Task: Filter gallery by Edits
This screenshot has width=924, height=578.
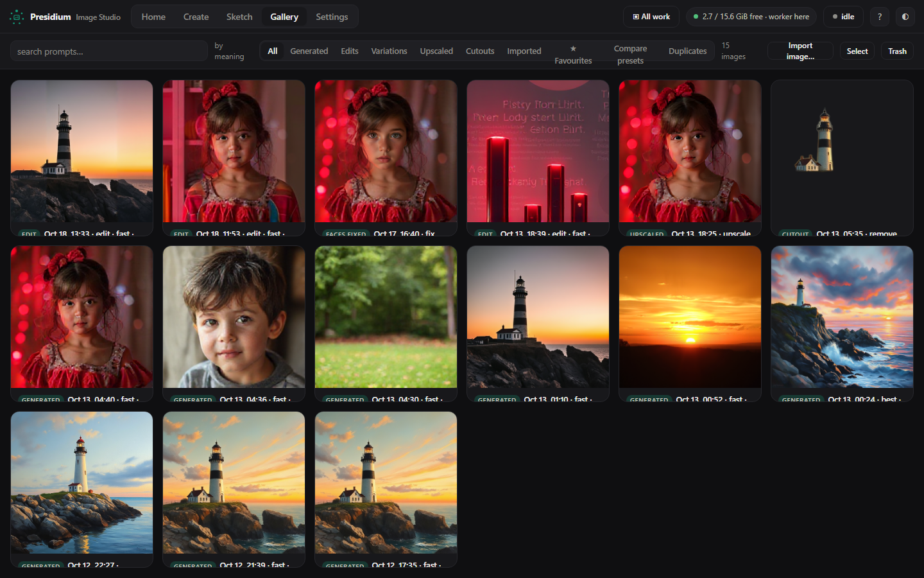Action: click(350, 51)
